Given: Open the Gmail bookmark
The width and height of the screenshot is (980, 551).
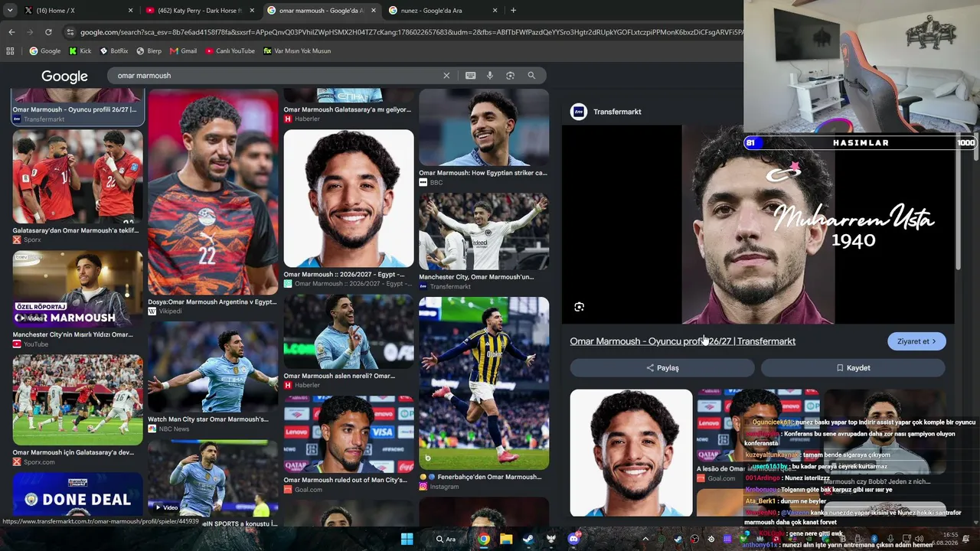Looking at the screenshot, I should pos(184,51).
